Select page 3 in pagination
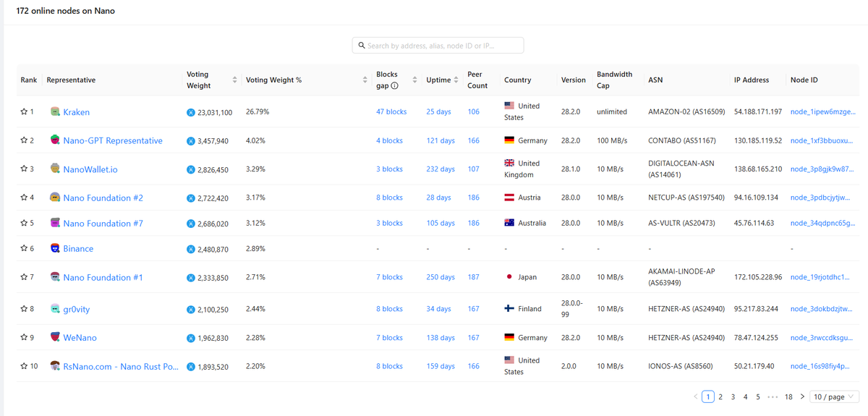 733,396
